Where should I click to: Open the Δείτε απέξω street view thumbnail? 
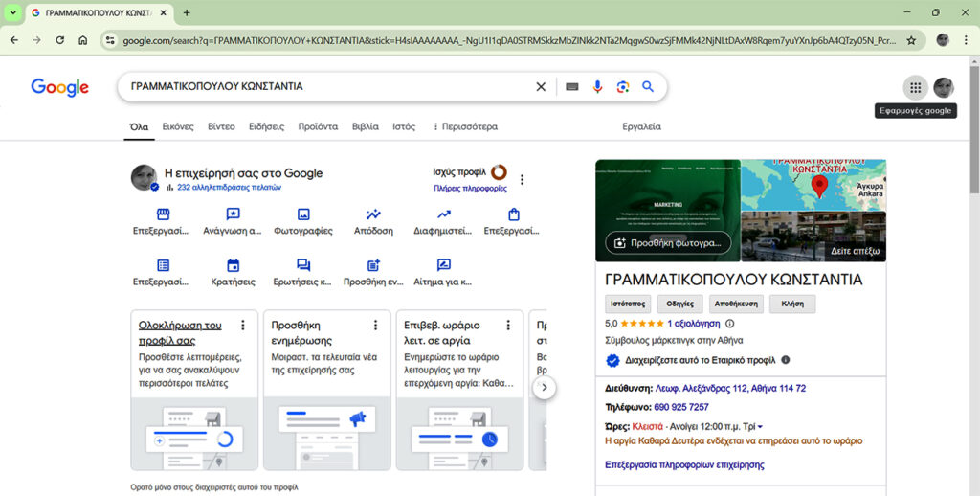click(813, 237)
